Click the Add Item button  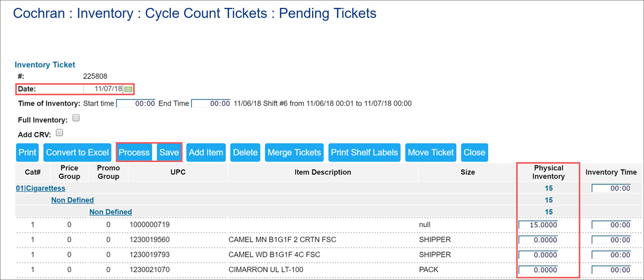point(206,153)
